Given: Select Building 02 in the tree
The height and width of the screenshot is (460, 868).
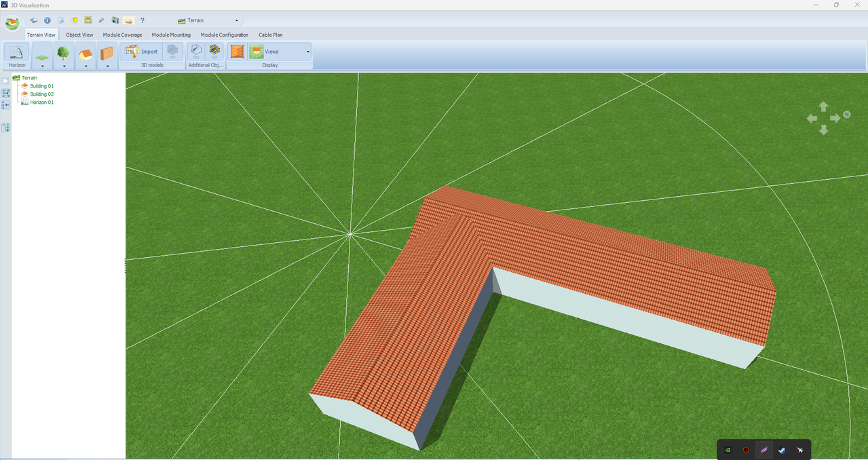Looking at the screenshot, I should coord(41,94).
